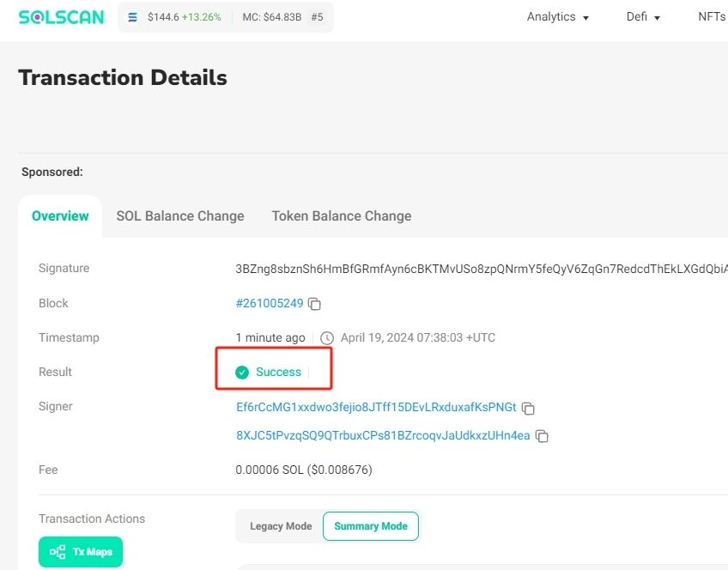Click the clock icon beside the timestamp
Image resolution: width=728 pixels, height=570 pixels.
point(326,338)
